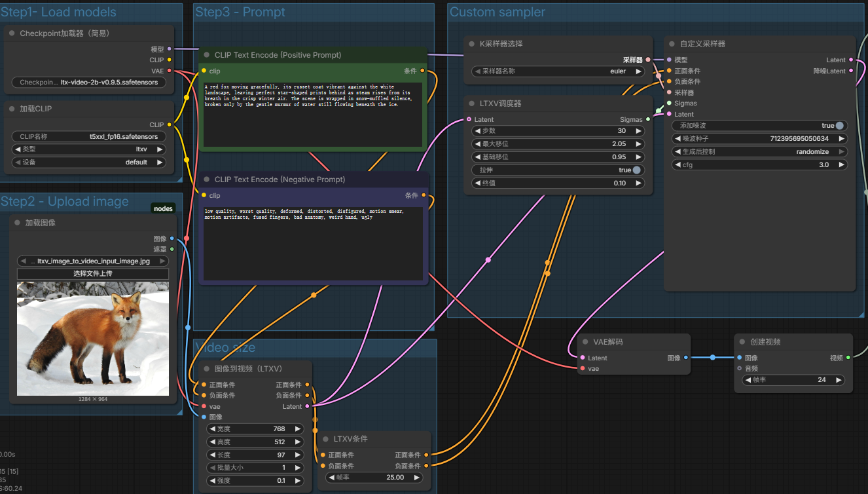Click the 自定义采样器 node's collapse dot

coord(672,44)
